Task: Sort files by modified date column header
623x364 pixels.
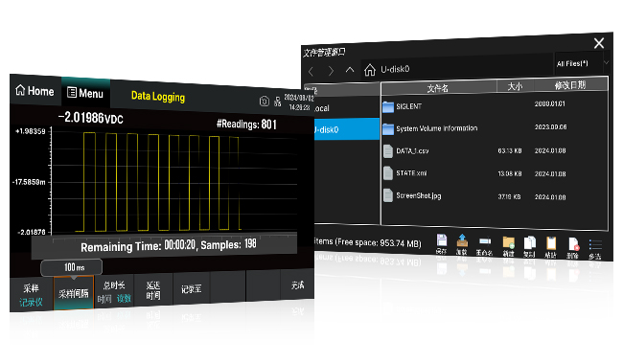Action: click(570, 85)
